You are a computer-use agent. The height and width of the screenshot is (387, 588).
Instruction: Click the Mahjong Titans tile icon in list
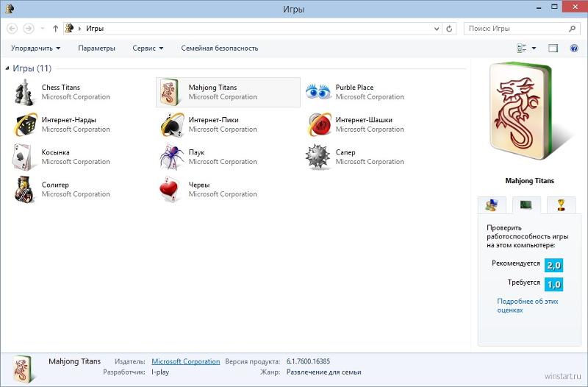point(169,92)
